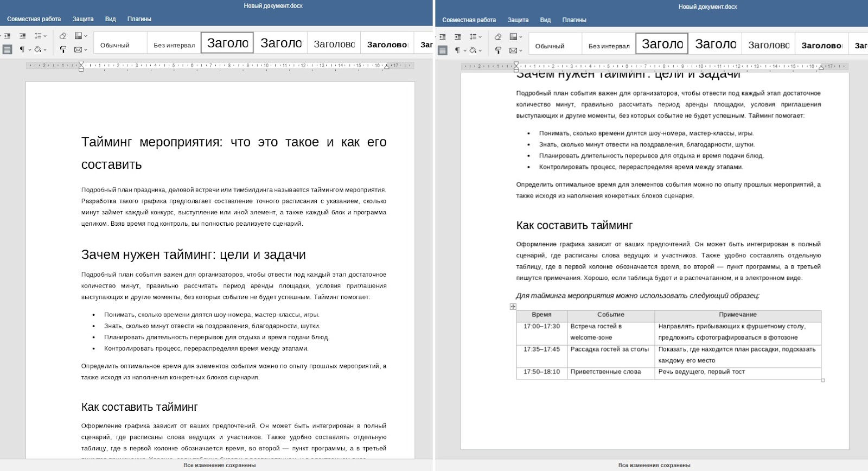Viewport: 868px width, 471px height.
Task: Click decrease indent icon in left window
Action: tap(7, 36)
